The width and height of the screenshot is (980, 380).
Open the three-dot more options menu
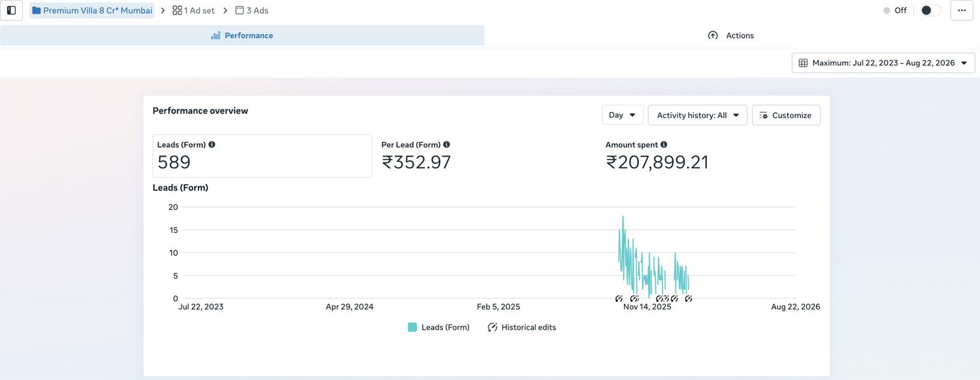(x=962, y=10)
